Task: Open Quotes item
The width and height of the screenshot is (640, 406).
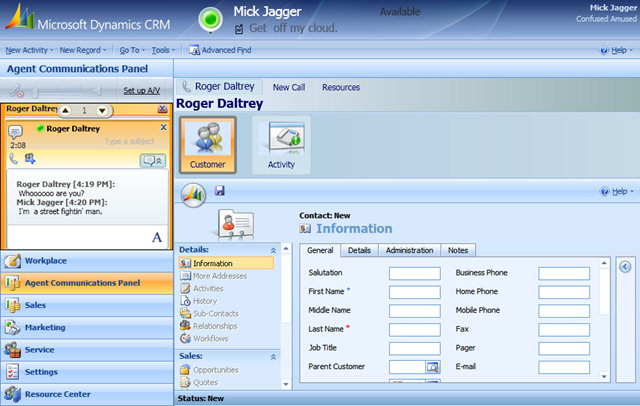Action: 199,382
